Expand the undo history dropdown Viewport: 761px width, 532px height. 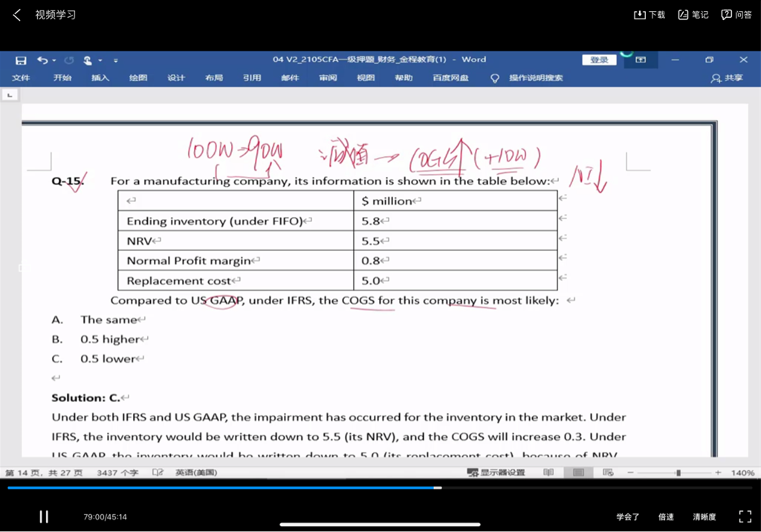click(54, 60)
